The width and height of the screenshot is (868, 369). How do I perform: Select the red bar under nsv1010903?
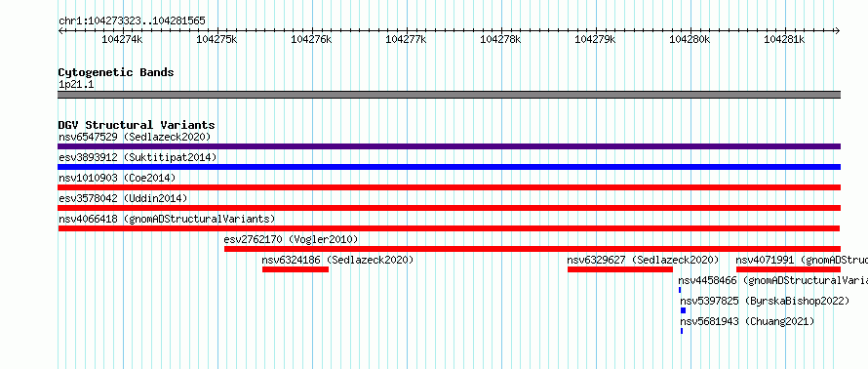pyautogui.click(x=449, y=187)
